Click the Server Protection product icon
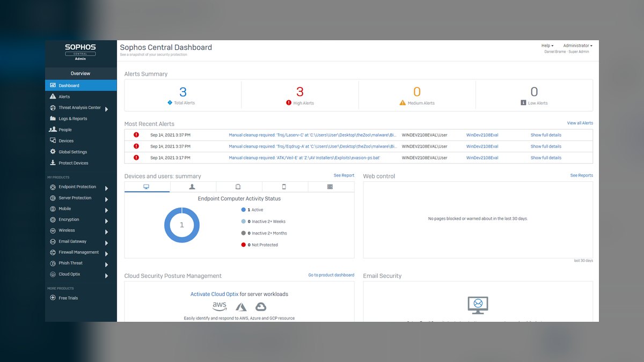 [53, 198]
